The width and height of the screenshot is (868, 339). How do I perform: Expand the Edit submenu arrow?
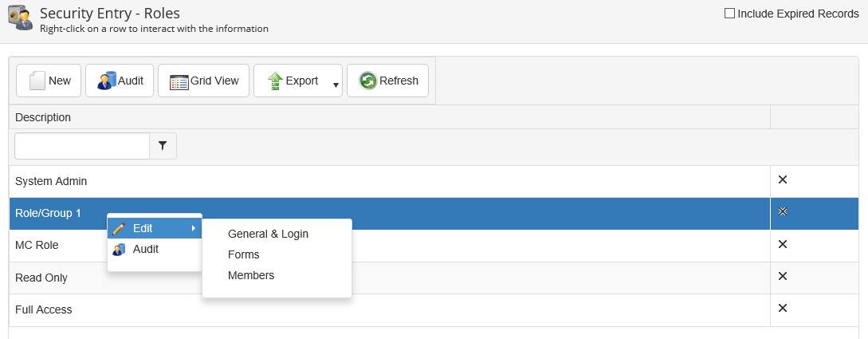click(x=194, y=228)
